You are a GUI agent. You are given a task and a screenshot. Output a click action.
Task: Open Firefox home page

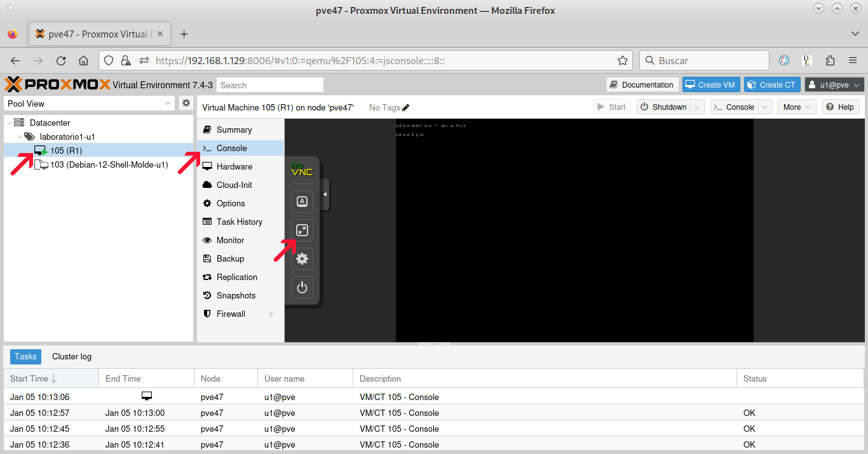point(83,61)
